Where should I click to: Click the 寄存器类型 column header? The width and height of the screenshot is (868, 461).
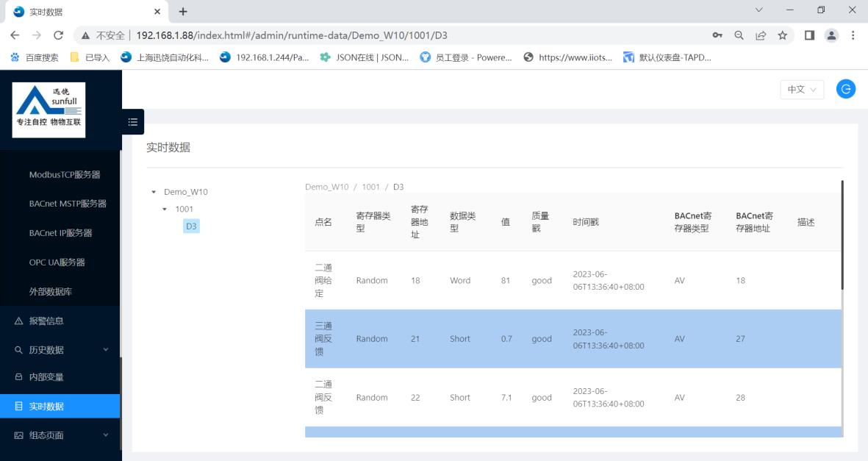pos(373,221)
